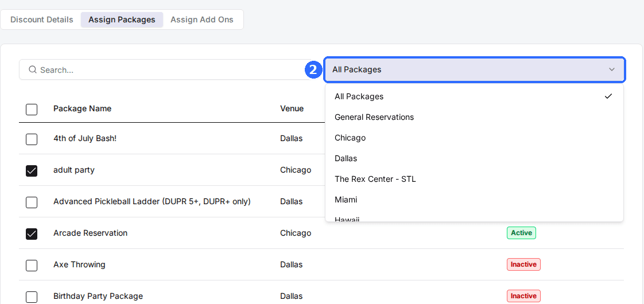This screenshot has height=304, width=644.
Task: Click the Inactive badge on Axe Throwing
Action: point(523,264)
